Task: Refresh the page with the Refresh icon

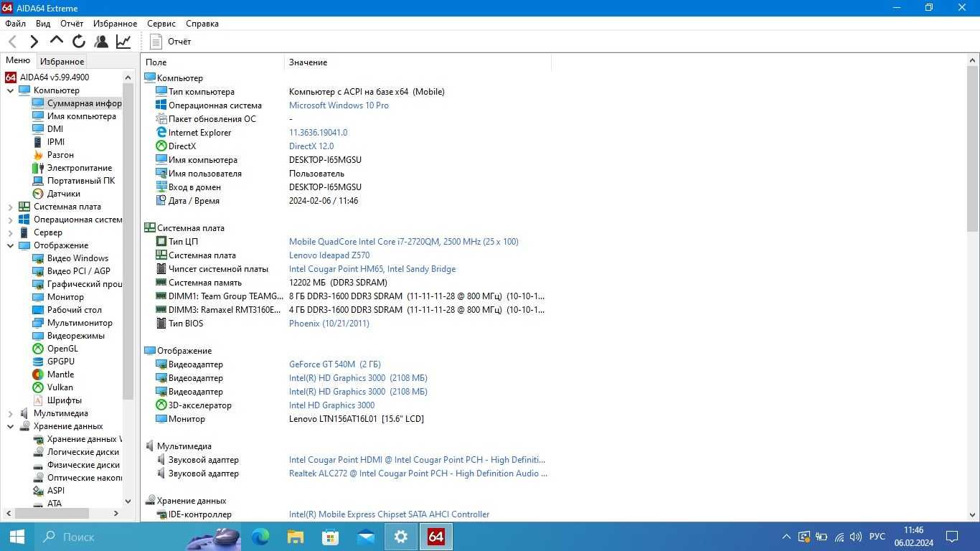Action: click(x=79, y=42)
